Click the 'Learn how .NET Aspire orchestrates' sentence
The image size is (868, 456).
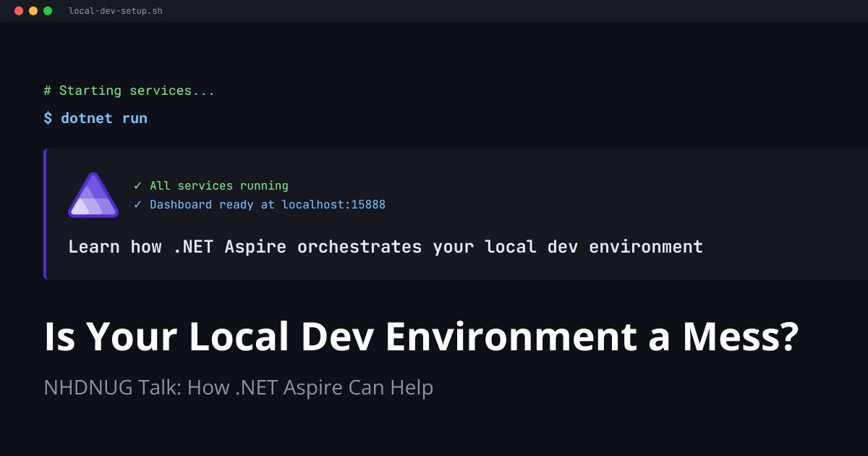coord(386,247)
